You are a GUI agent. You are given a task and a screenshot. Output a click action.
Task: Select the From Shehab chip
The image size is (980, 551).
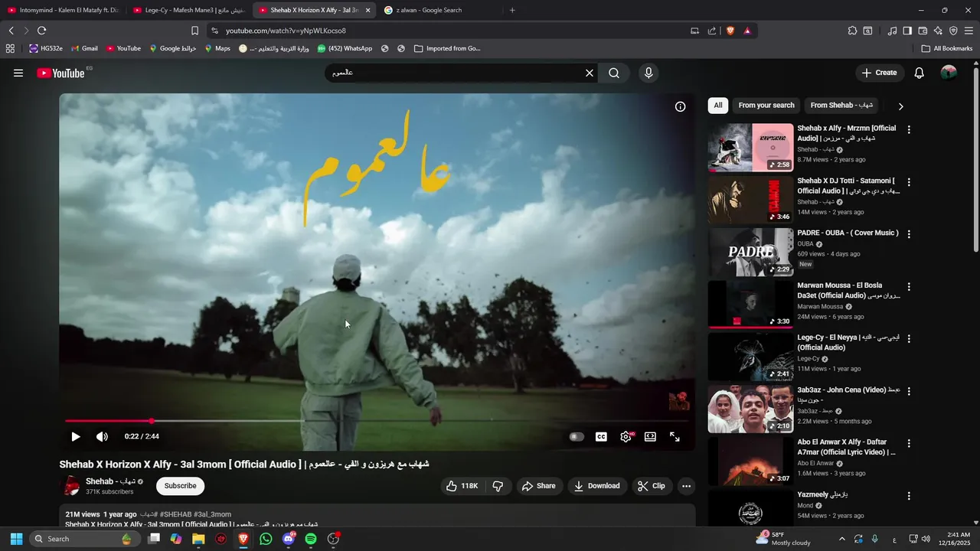click(841, 106)
